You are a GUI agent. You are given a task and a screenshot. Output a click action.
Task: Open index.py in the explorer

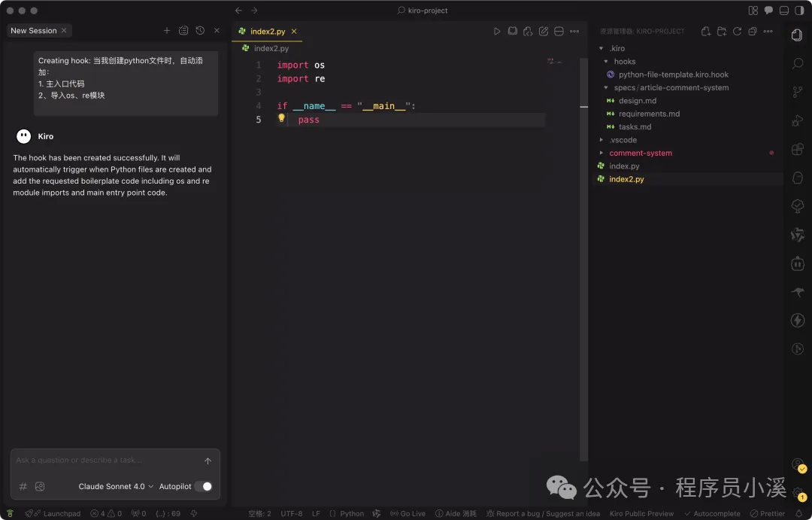coord(624,166)
